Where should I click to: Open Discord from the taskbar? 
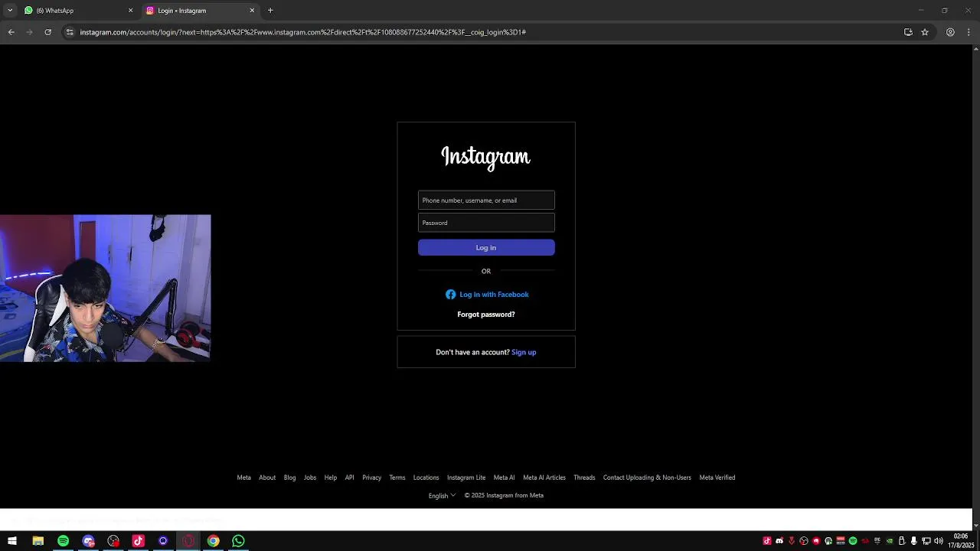88,541
